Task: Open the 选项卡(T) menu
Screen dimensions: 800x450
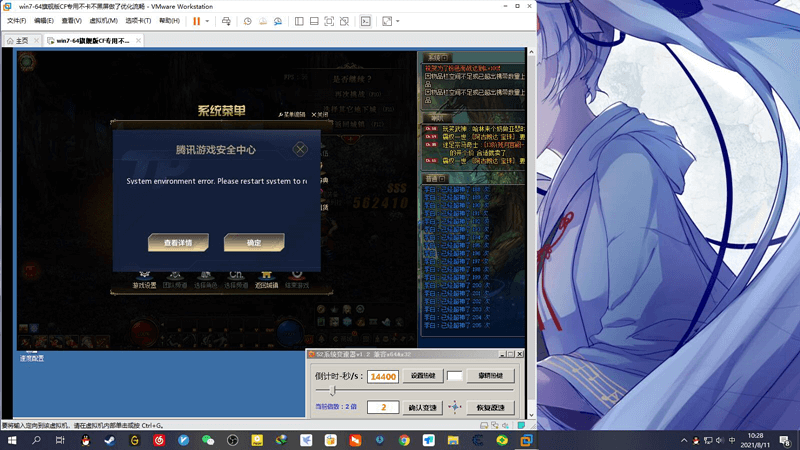Action: pyautogui.click(x=138, y=21)
